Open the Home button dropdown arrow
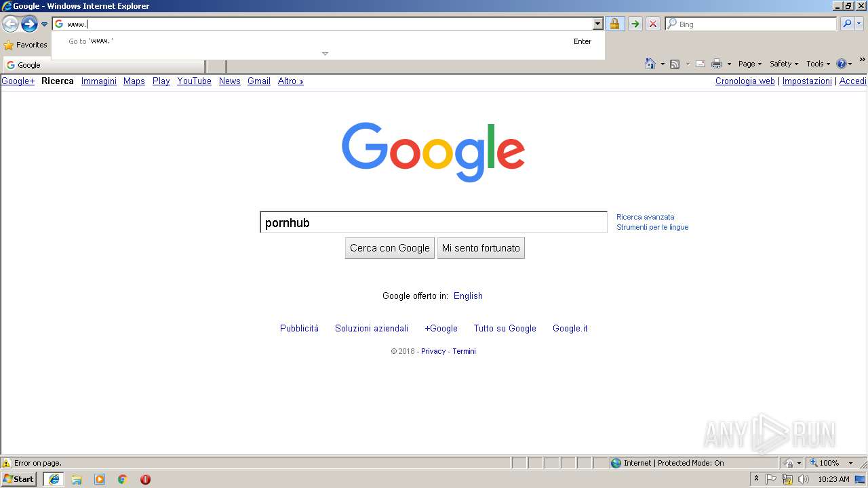The image size is (868, 488). [663, 64]
